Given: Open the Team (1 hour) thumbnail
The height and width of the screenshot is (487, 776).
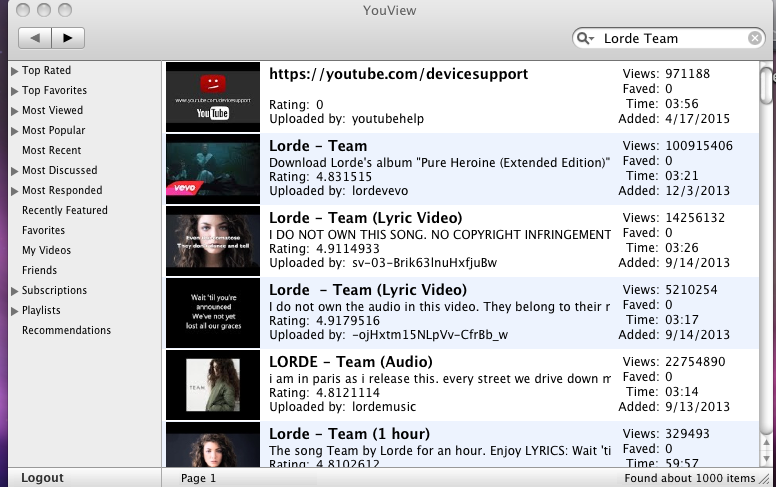Looking at the screenshot, I should point(213,444).
